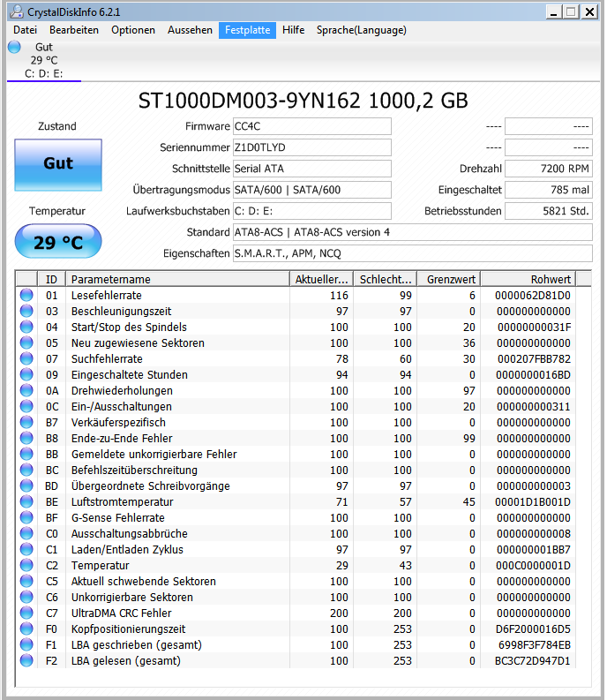
Task: Click the status orb for Neu zugewiesene Sektoren
Action: [26, 342]
